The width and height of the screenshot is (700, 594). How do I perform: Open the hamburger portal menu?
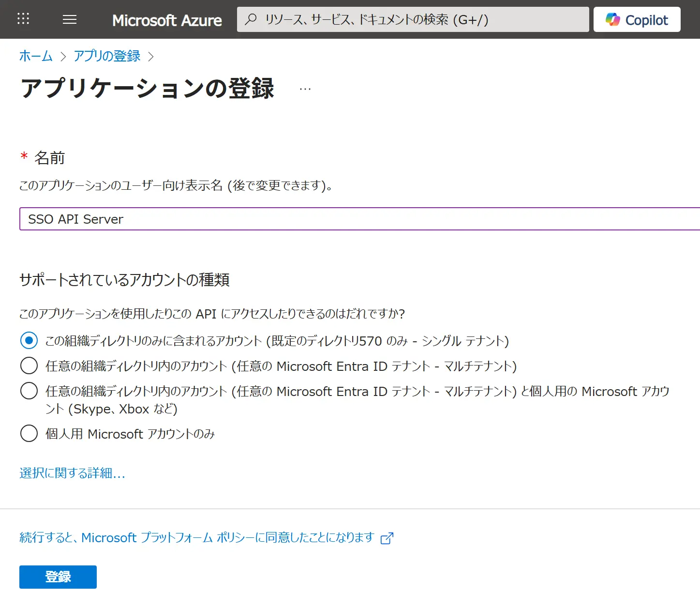click(70, 19)
